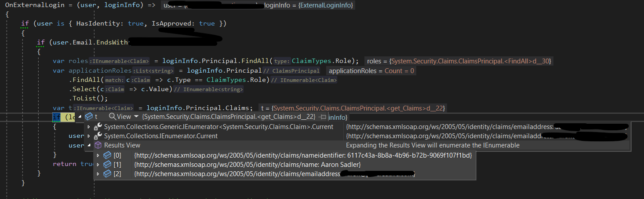
Task: Click the cube icon beside variable t
Action: click(88, 117)
